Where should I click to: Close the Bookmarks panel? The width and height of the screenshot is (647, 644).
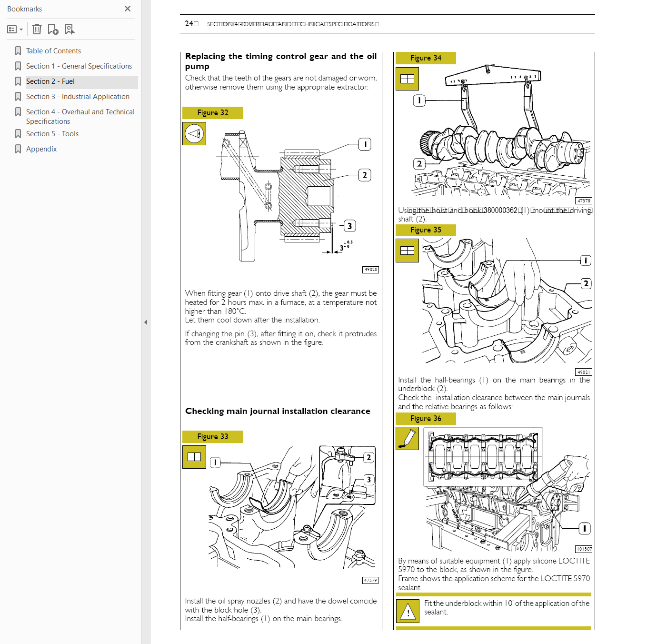click(128, 9)
